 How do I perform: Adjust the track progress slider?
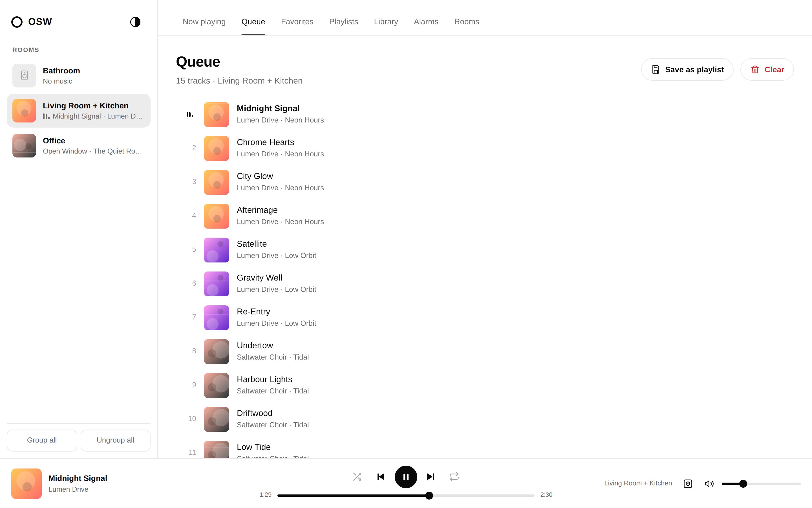[406, 495]
